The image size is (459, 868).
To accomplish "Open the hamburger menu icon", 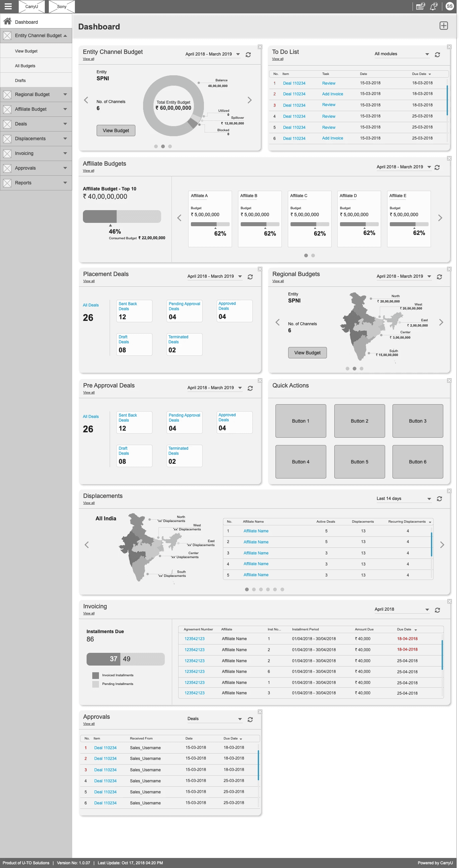I will tap(8, 6).
